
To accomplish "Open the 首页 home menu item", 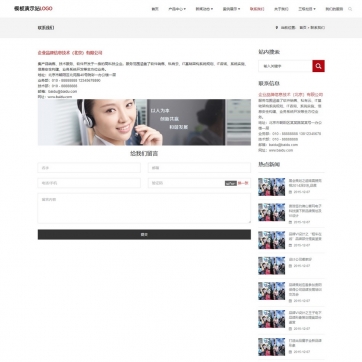I will click(155, 9).
